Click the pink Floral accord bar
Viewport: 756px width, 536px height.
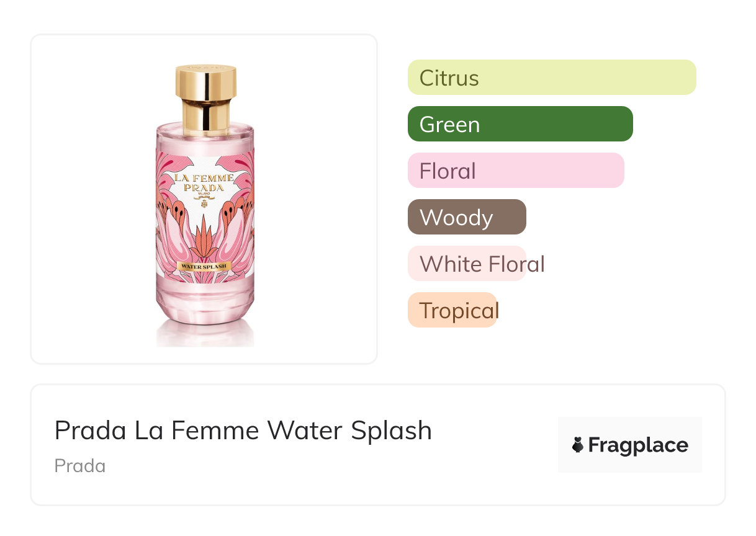pyautogui.click(x=515, y=171)
